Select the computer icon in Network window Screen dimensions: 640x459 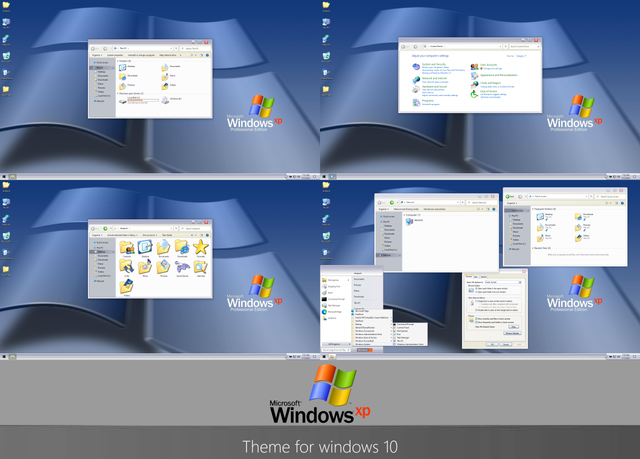tap(409, 222)
